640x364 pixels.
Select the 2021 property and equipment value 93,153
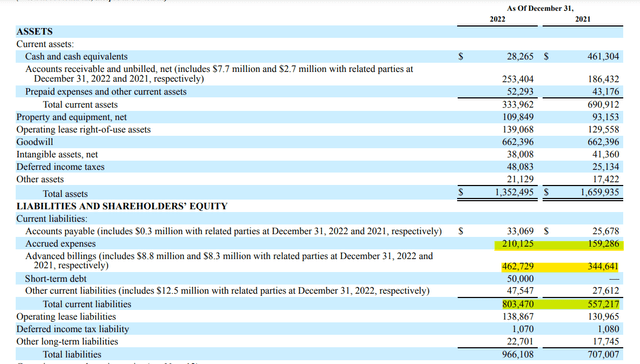[x=606, y=117]
